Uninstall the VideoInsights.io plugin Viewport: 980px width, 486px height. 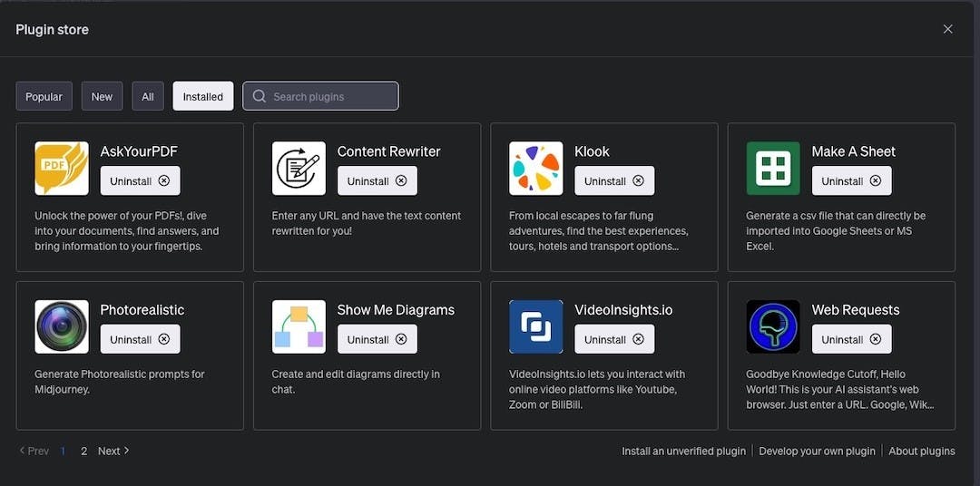(x=614, y=339)
